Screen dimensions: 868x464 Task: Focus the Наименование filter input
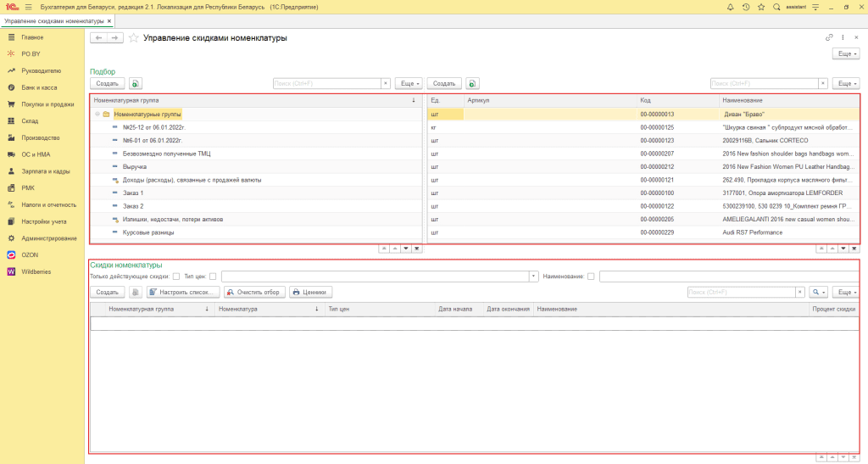pyautogui.click(x=729, y=277)
